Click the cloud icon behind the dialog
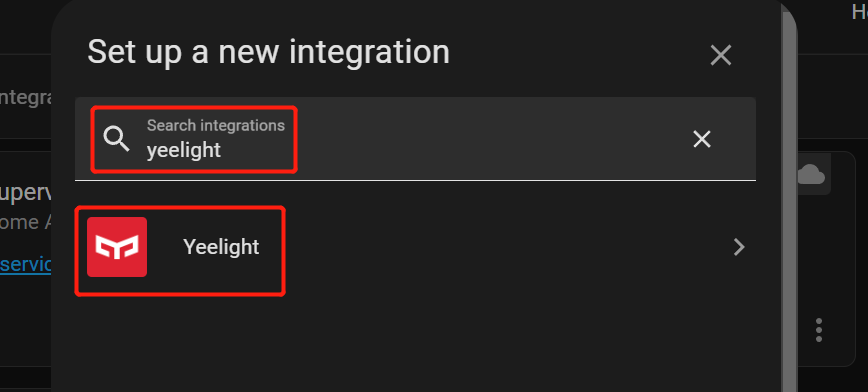Viewport: 868px width, 392px height. [x=811, y=176]
